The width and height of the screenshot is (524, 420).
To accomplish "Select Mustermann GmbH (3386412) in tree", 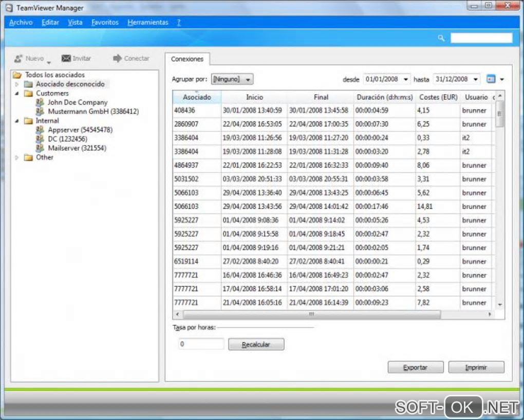I will coord(93,112).
